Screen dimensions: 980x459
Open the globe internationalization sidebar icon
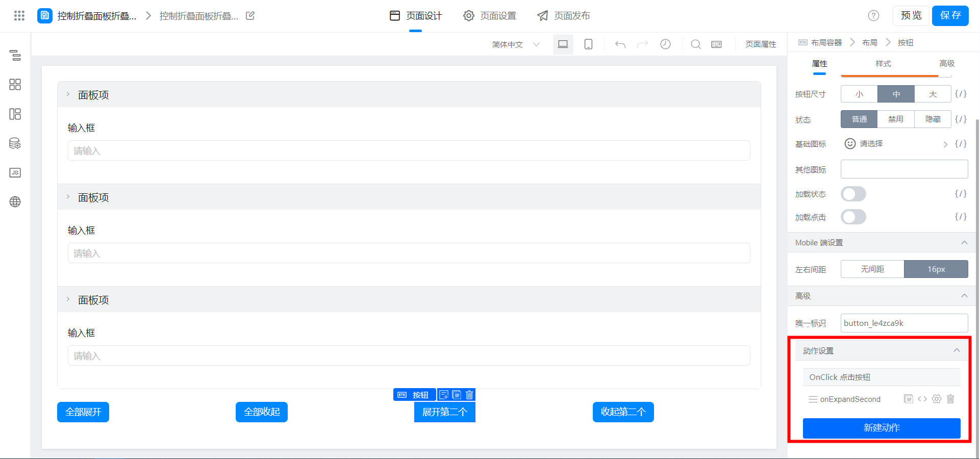[15, 202]
